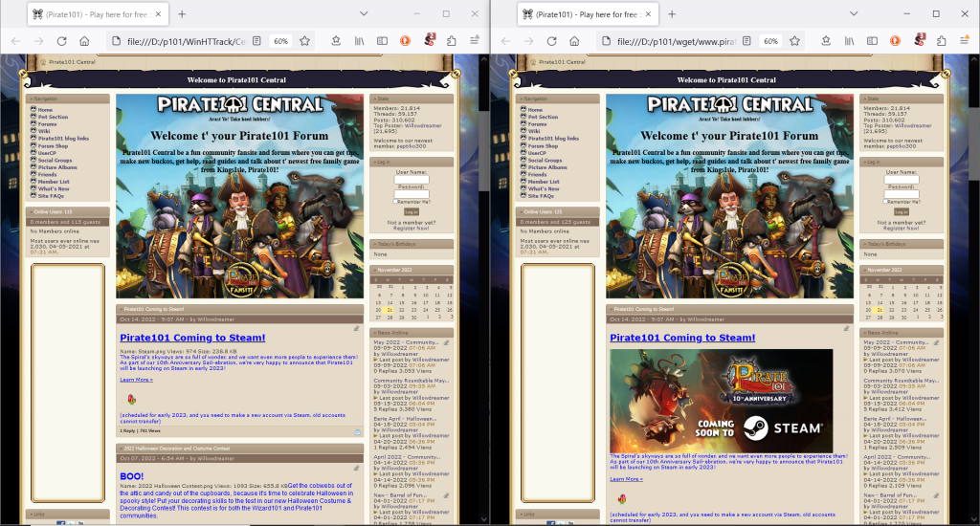The height and width of the screenshot is (526, 980).
Task: Close the Pirate101 tab in the right window
Action: tap(648, 13)
